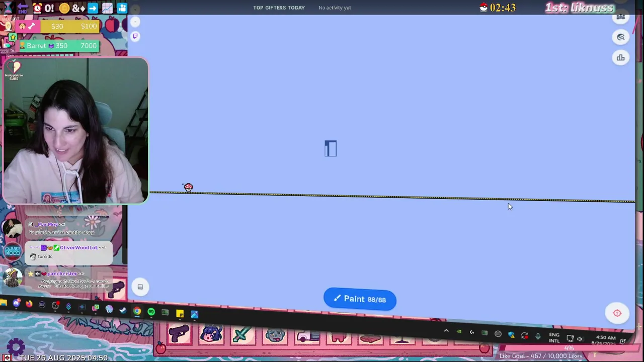Open Windows Security shield tray icon
The image size is (644, 362).
click(511, 335)
